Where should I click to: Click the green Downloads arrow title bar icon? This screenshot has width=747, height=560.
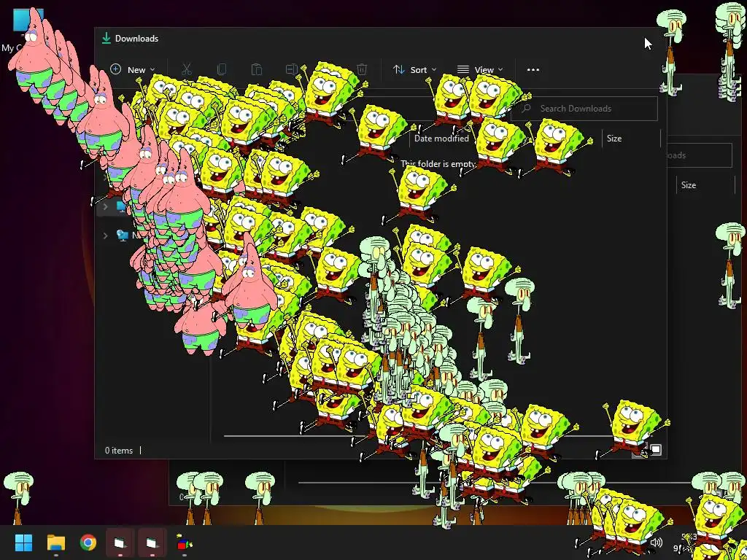(x=107, y=39)
